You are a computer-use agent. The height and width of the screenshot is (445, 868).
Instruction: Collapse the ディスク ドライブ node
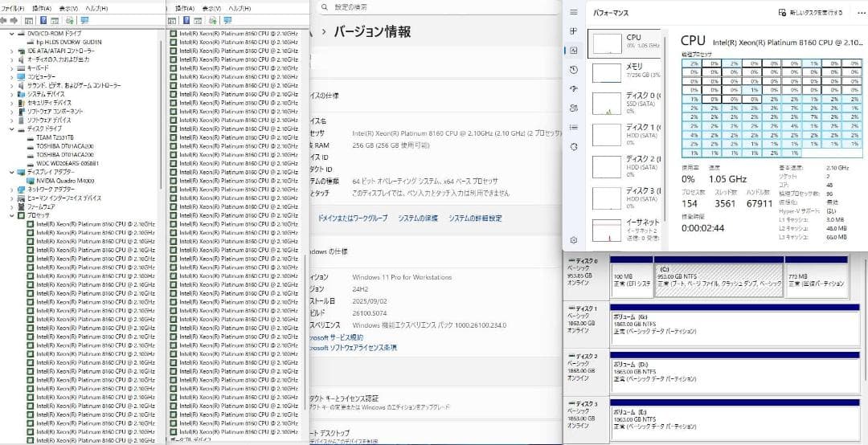pyautogui.click(x=12, y=129)
